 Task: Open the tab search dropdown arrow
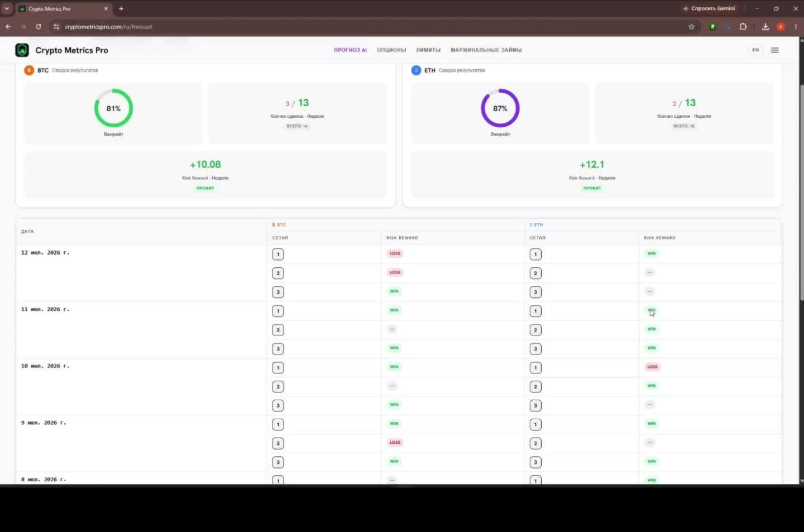(7, 8)
